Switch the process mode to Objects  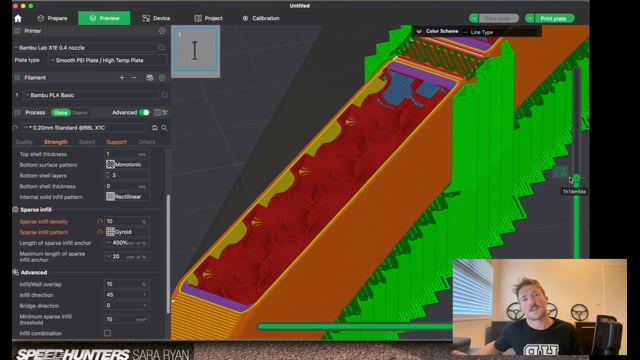(80, 113)
